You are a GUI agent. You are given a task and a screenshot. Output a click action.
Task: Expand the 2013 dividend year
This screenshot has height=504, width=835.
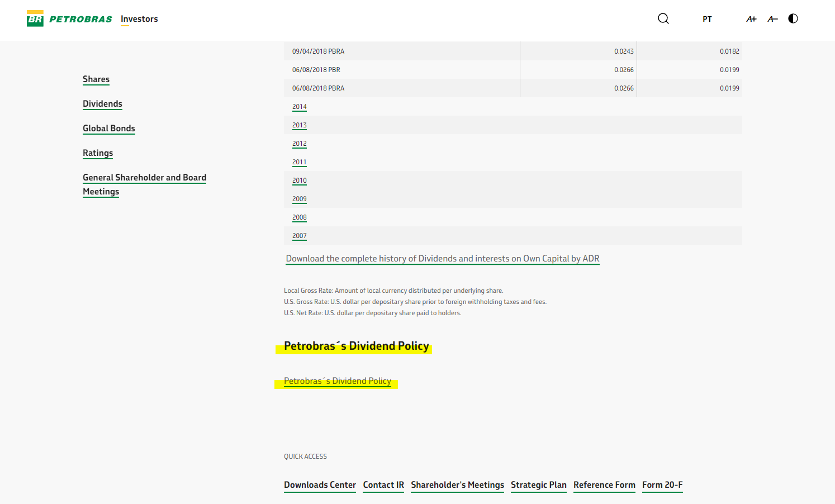(300, 125)
